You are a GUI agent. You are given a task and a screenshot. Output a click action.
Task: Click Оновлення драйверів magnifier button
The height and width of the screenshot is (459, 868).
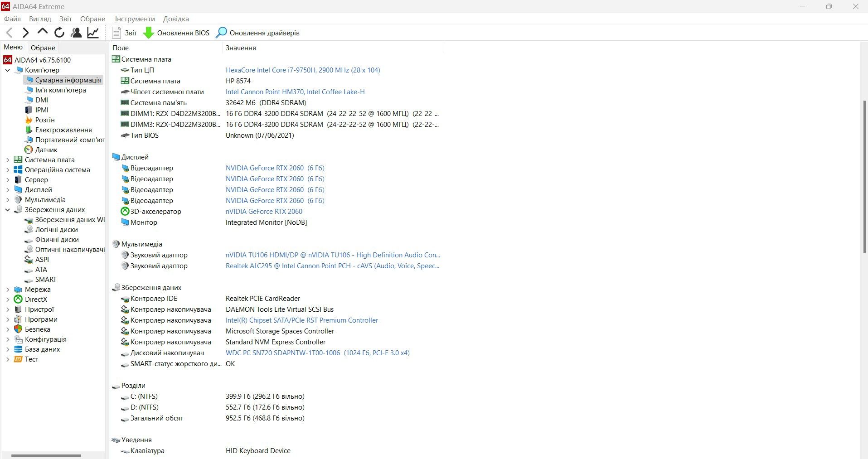click(x=257, y=33)
